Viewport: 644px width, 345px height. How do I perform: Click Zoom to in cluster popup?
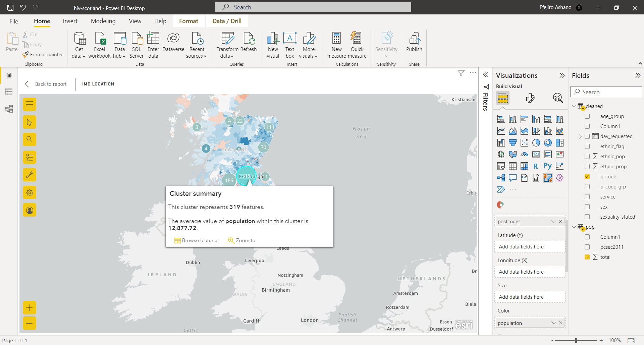pyautogui.click(x=241, y=240)
